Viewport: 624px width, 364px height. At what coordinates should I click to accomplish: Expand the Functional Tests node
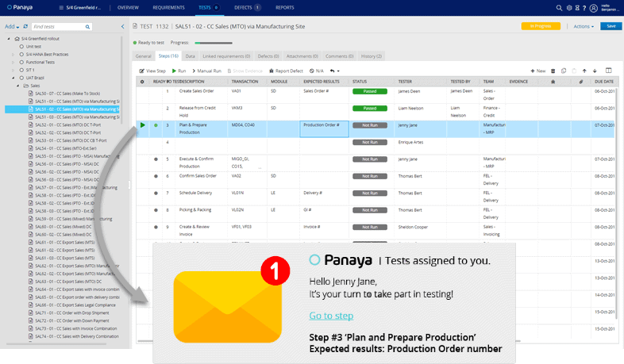pyautogui.click(x=13, y=63)
